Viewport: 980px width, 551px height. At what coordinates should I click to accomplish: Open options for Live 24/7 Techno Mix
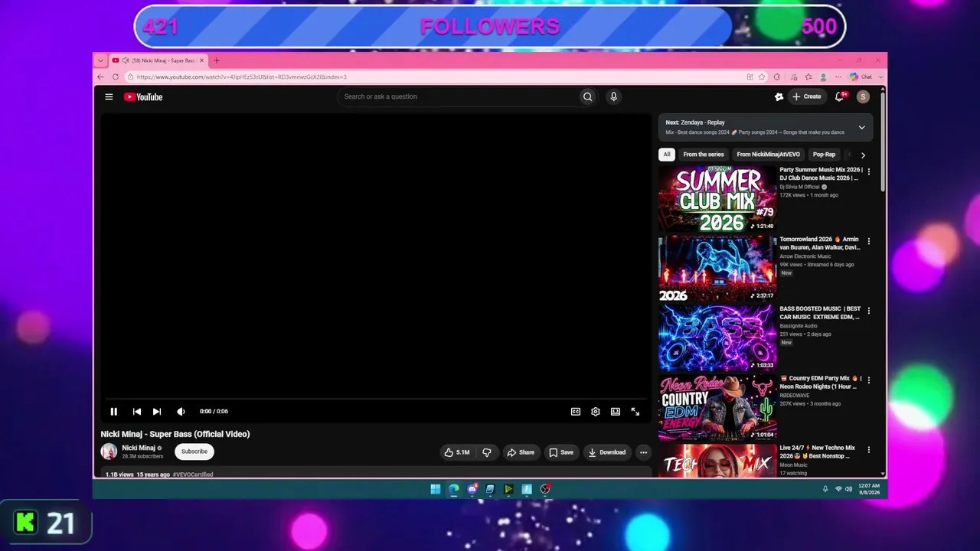868,450
